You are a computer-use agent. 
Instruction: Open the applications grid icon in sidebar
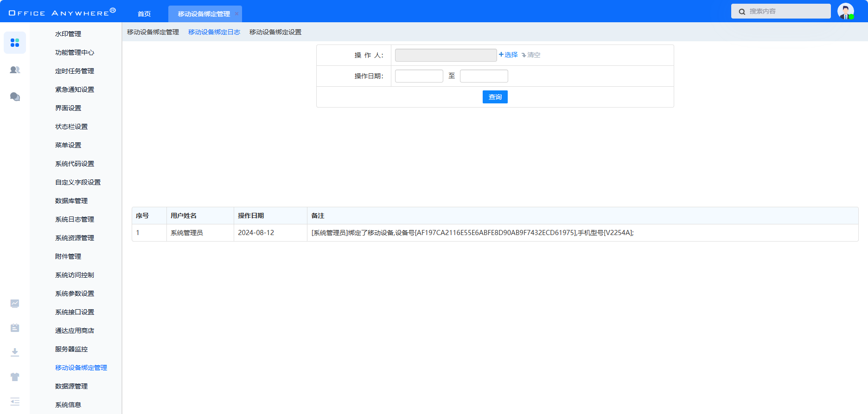pos(15,43)
